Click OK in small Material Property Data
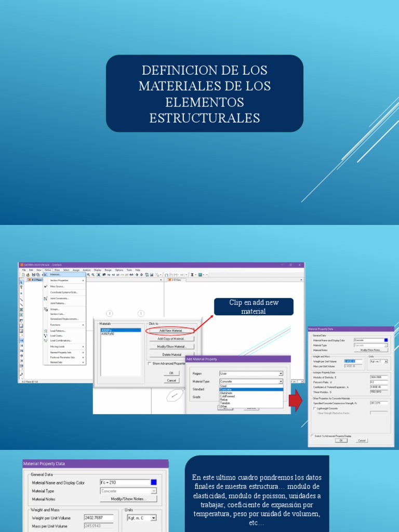 (341, 441)
